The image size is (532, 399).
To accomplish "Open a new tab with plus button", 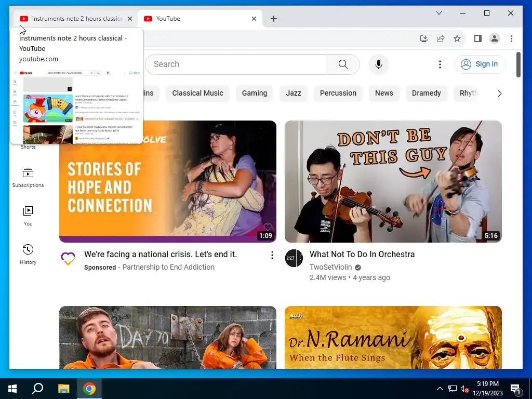I will [x=273, y=19].
